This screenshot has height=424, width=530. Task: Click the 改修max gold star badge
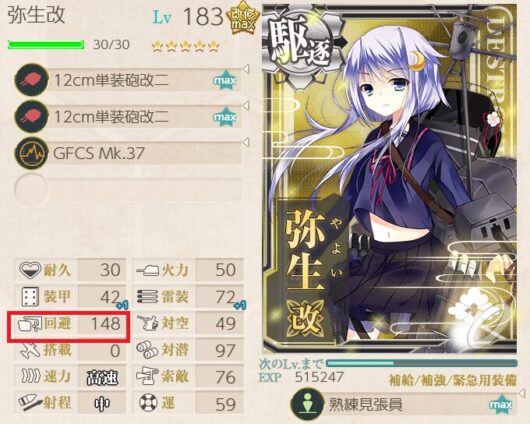243,20
